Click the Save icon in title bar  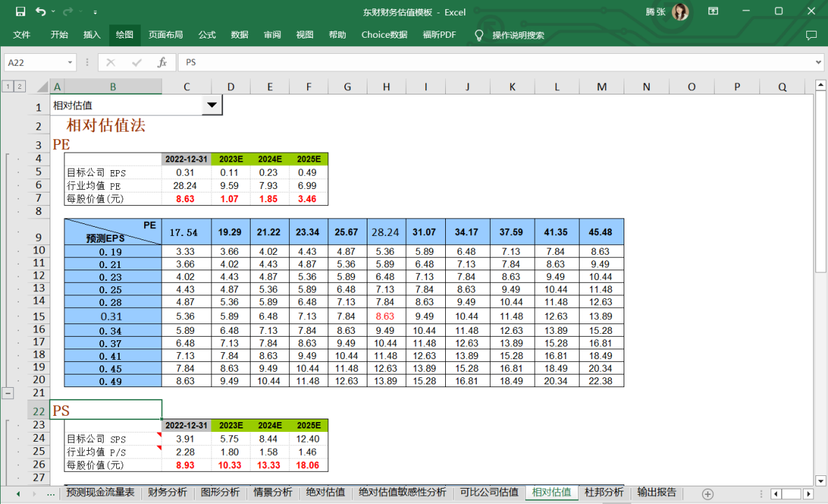[x=20, y=12]
